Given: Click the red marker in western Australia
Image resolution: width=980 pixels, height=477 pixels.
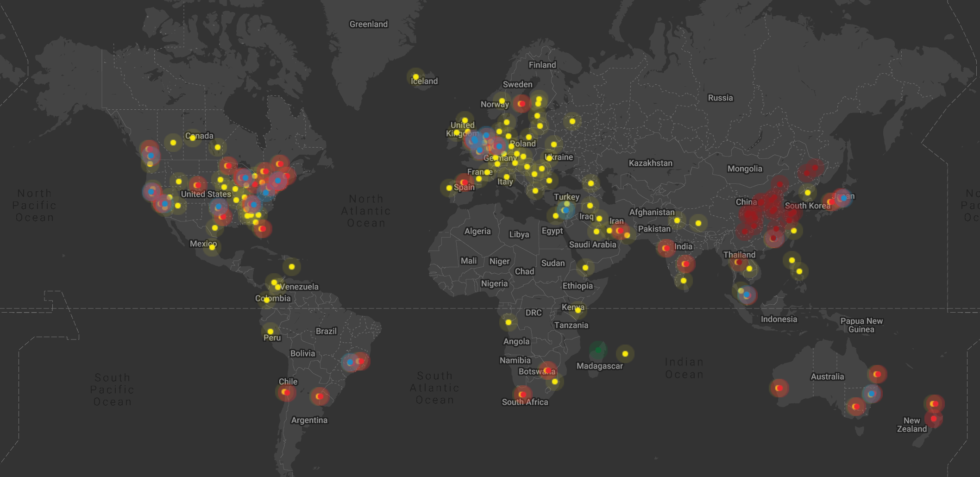Looking at the screenshot, I should pyautogui.click(x=779, y=388).
